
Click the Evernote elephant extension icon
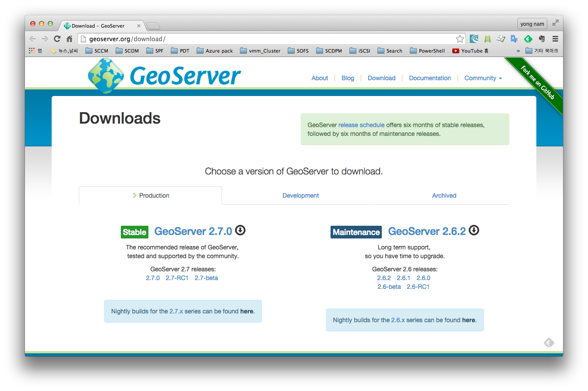542,39
